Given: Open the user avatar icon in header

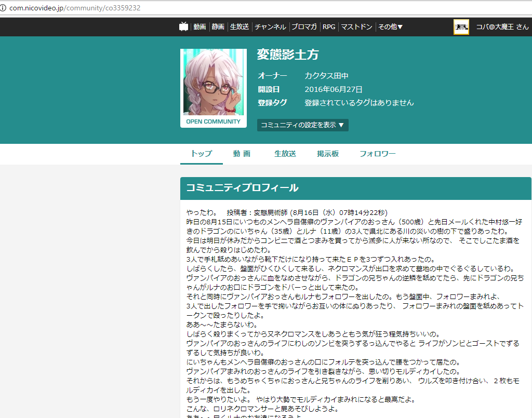Looking at the screenshot, I should click(x=461, y=27).
